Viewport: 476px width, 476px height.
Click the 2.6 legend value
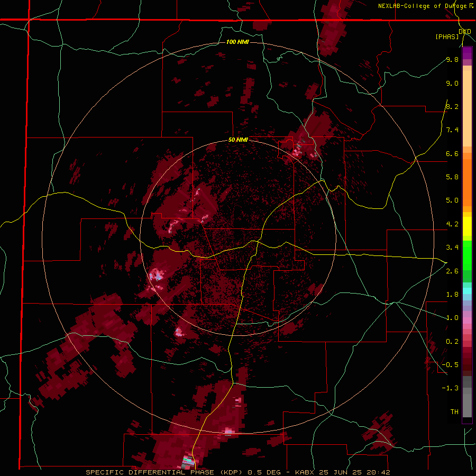coord(452,271)
